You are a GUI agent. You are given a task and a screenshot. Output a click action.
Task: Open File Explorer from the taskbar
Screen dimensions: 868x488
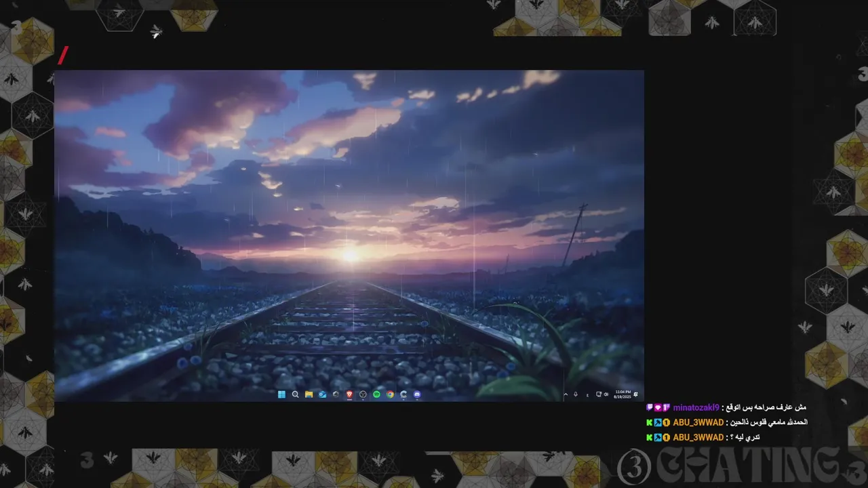click(x=309, y=394)
